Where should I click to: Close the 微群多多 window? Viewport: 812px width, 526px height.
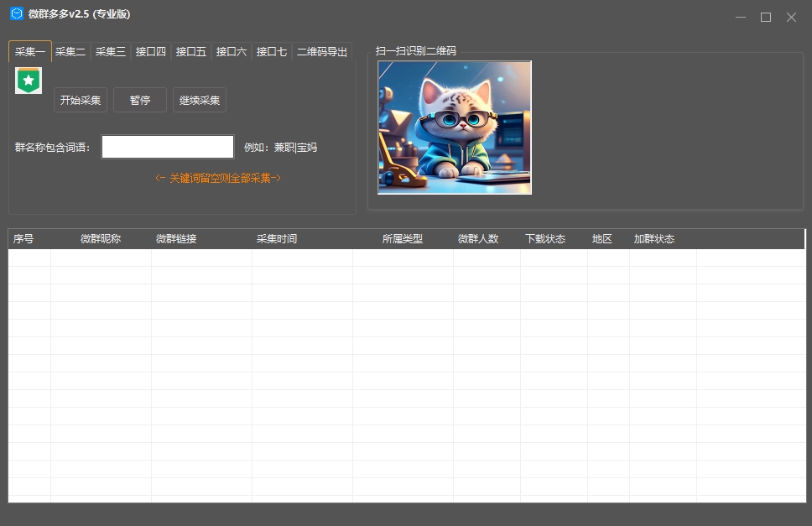tap(791, 17)
